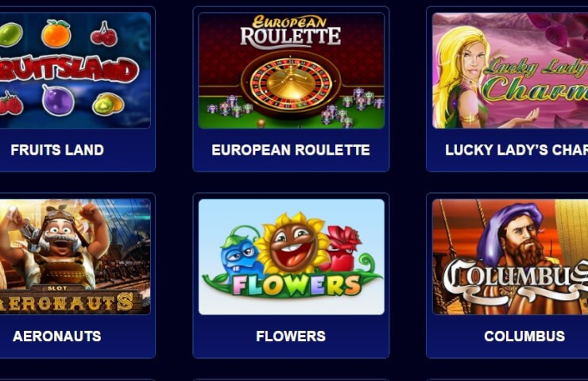The image size is (588, 381).
Task: Open the Columbus game thumbnail
Action: click(x=510, y=256)
